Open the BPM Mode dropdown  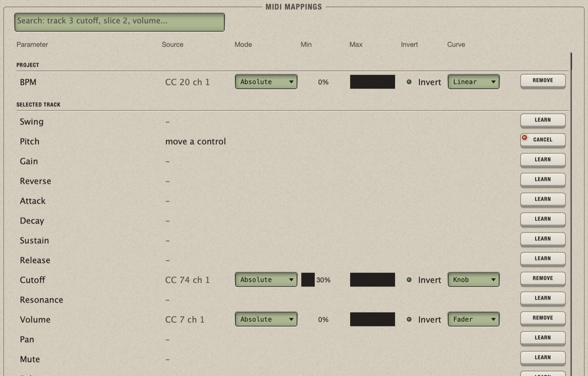pyautogui.click(x=266, y=82)
